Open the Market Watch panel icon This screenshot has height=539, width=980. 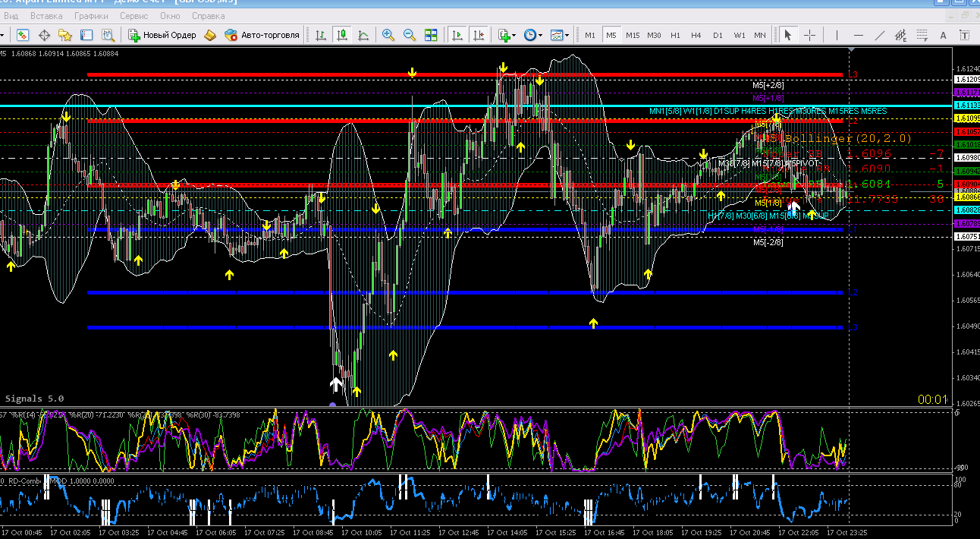[23, 35]
